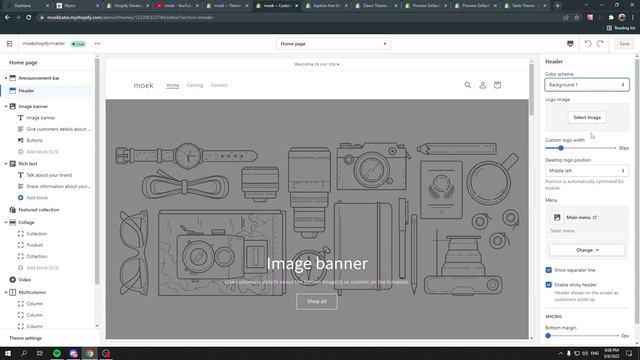The image size is (640, 360).
Task: Select the Header section in sidebar
Action: click(46, 91)
